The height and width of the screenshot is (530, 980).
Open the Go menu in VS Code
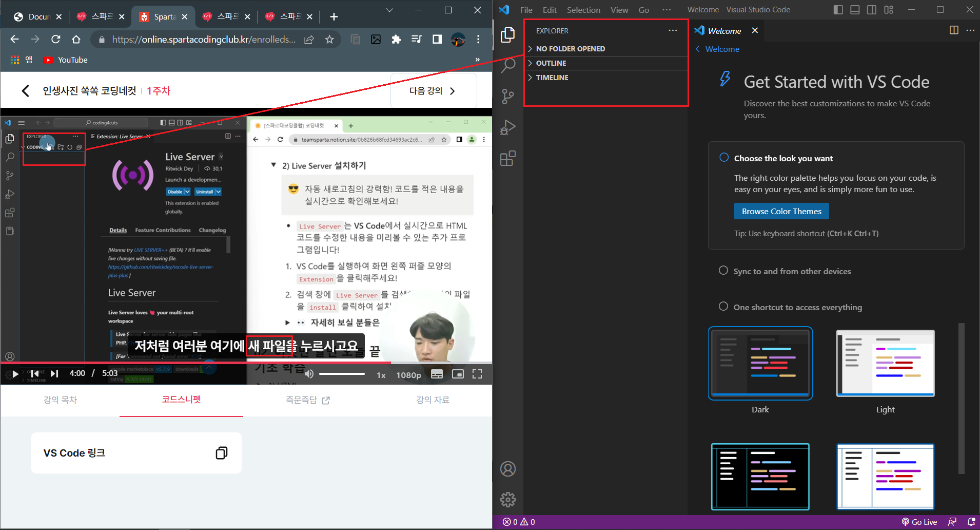point(644,10)
